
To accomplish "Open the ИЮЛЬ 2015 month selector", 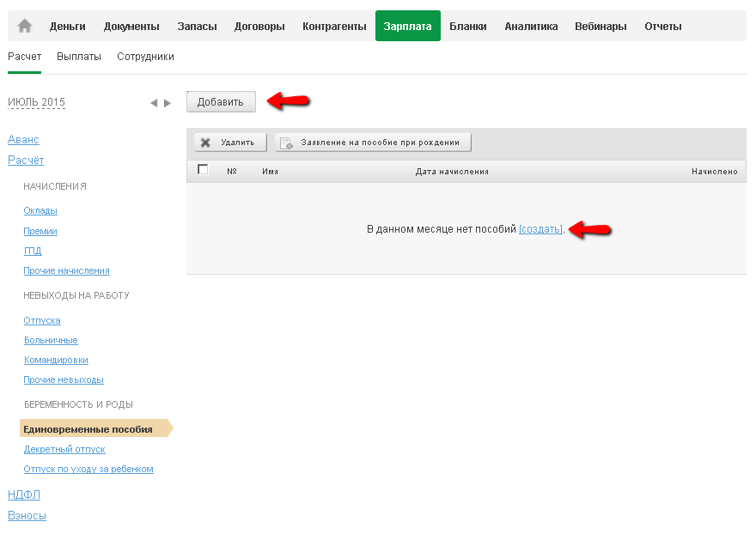I will pos(36,102).
